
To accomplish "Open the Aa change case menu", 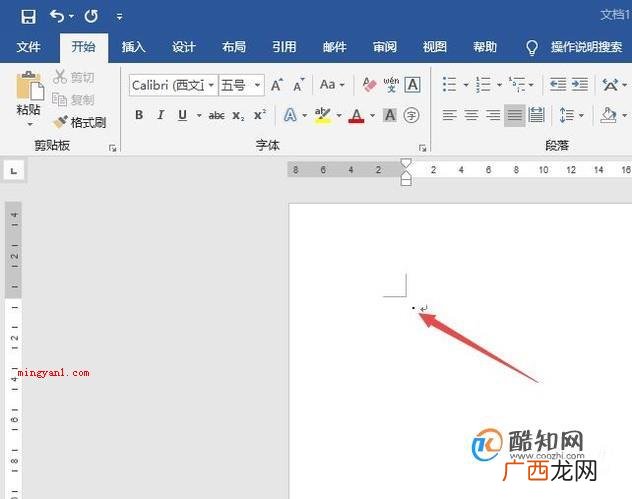I will pos(332,85).
